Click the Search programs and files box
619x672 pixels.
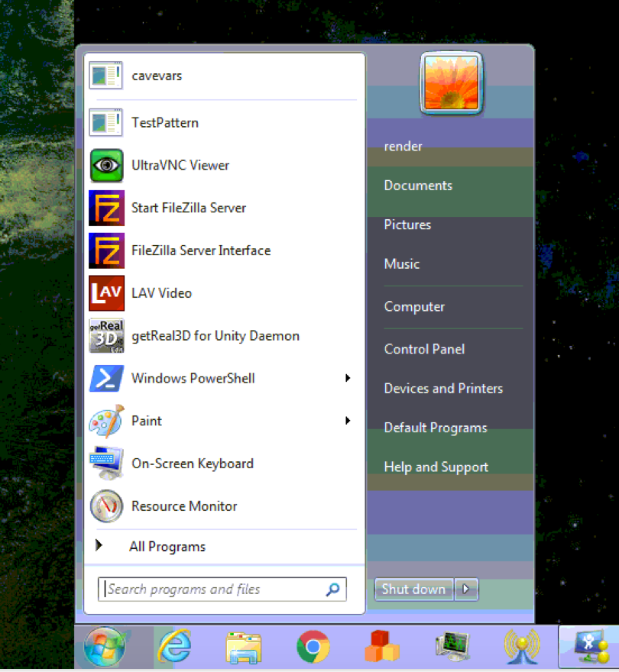[214, 590]
